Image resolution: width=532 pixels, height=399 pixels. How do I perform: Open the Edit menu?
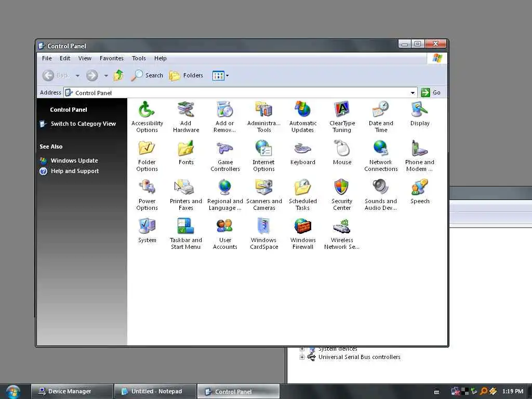[65, 58]
